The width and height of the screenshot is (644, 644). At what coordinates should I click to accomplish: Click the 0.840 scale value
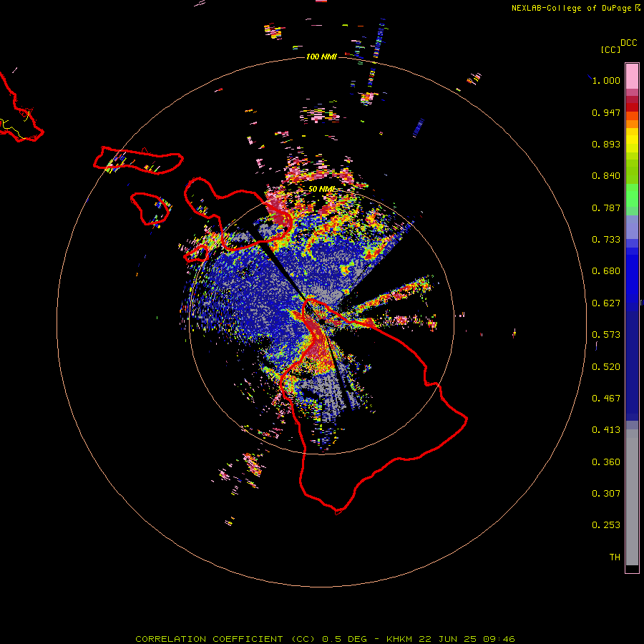(x=606, y=176)
